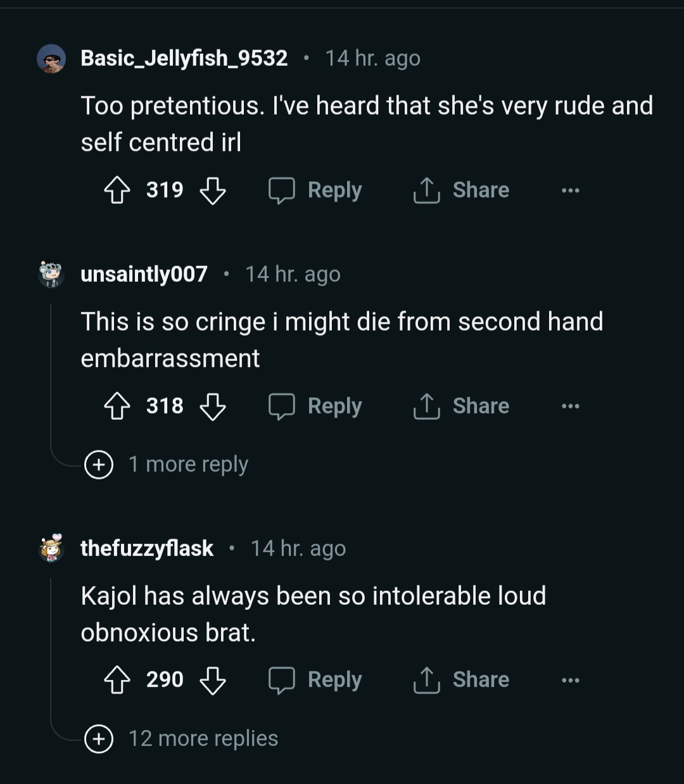This screenshot has width=684, height=784.
Task: Share thefuzzyflask's comment
Action: coord(461,680)
